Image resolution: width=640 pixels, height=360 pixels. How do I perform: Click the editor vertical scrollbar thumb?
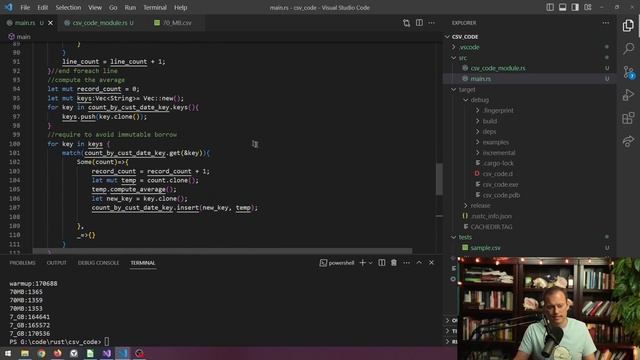[x=439, y=179]
